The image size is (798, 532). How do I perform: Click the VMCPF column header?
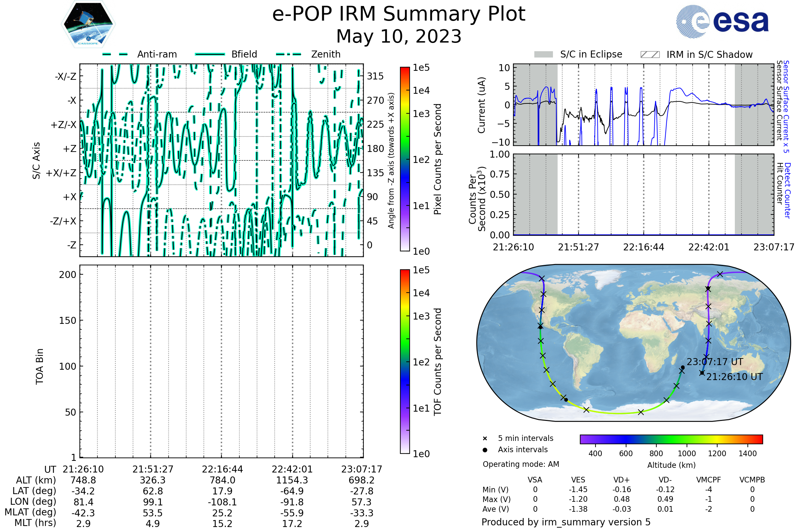(x=709, y=480)
